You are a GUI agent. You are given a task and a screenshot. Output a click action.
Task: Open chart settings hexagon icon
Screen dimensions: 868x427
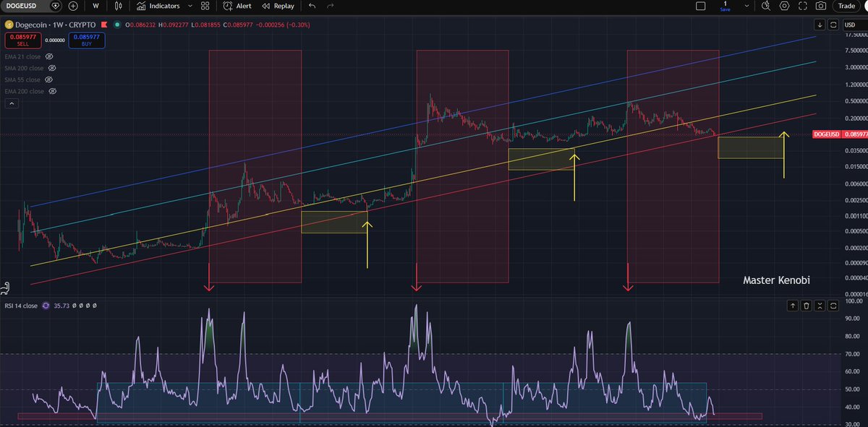pyautogui.click(x=785, y=6)
